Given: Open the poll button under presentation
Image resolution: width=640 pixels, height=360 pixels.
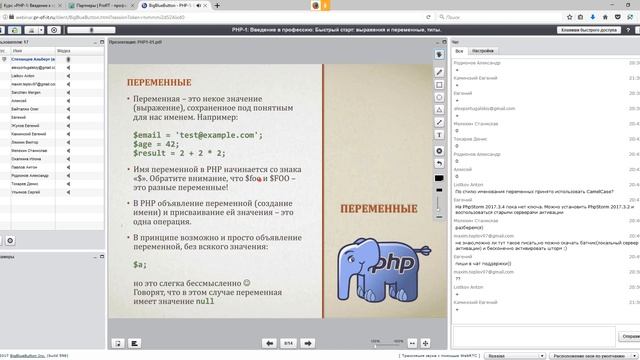Looking at the screenshot, I should [134, 343].
